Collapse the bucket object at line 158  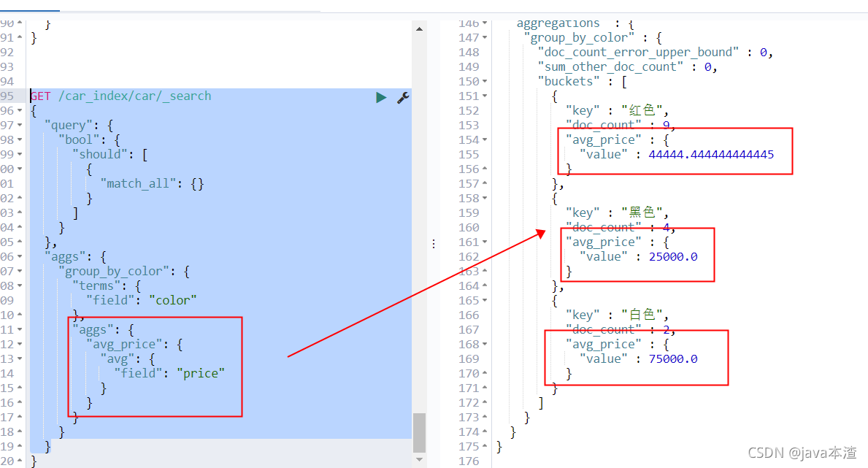click(485, 199)
